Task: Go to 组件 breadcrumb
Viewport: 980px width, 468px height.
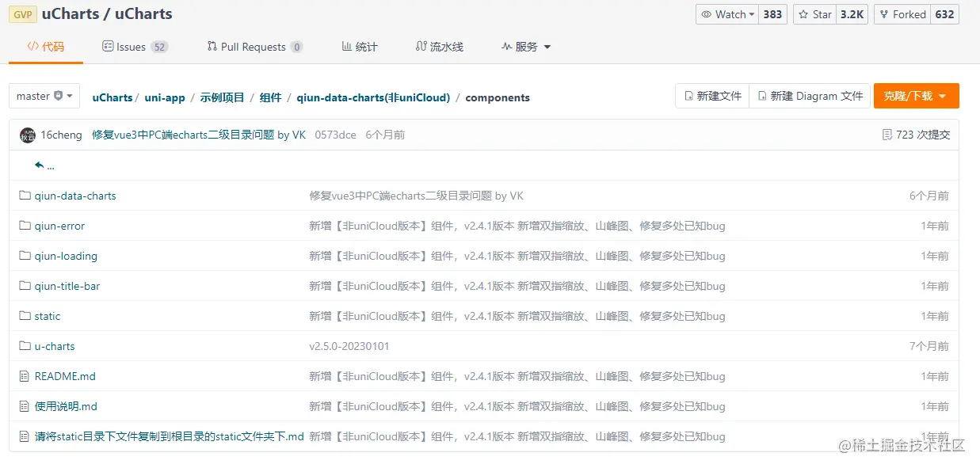Action: (270, 97)
